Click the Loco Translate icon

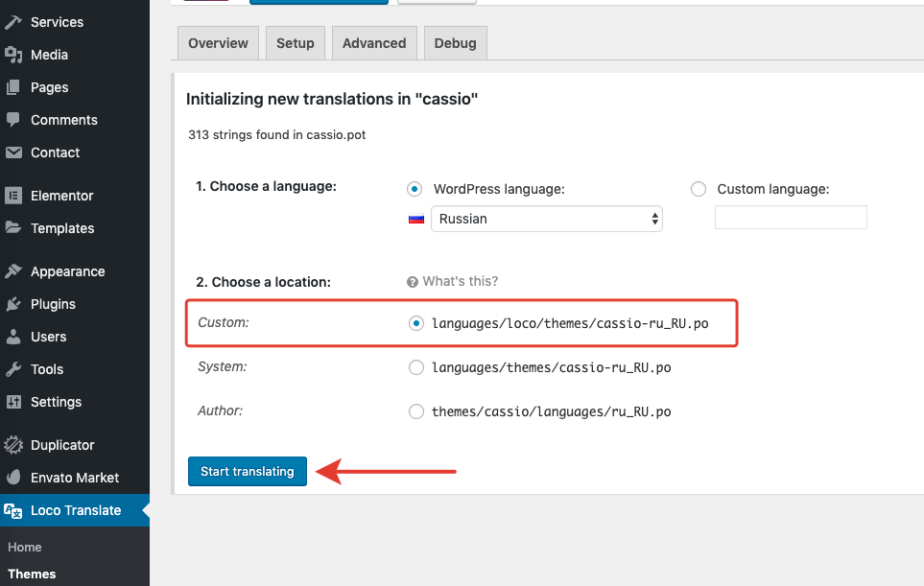click(x=13, y=510)
